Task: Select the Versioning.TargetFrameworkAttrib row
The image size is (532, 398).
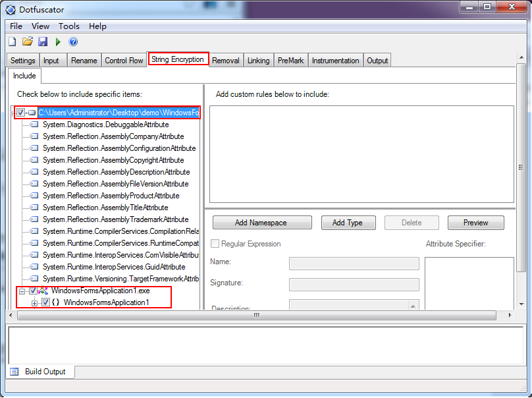Action: point(120,279)
